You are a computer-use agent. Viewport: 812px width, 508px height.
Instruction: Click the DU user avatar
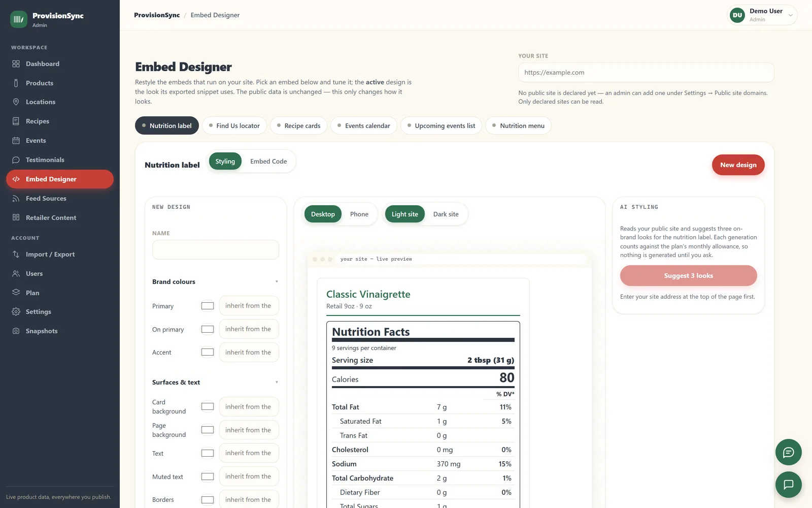tap(737, 15)
